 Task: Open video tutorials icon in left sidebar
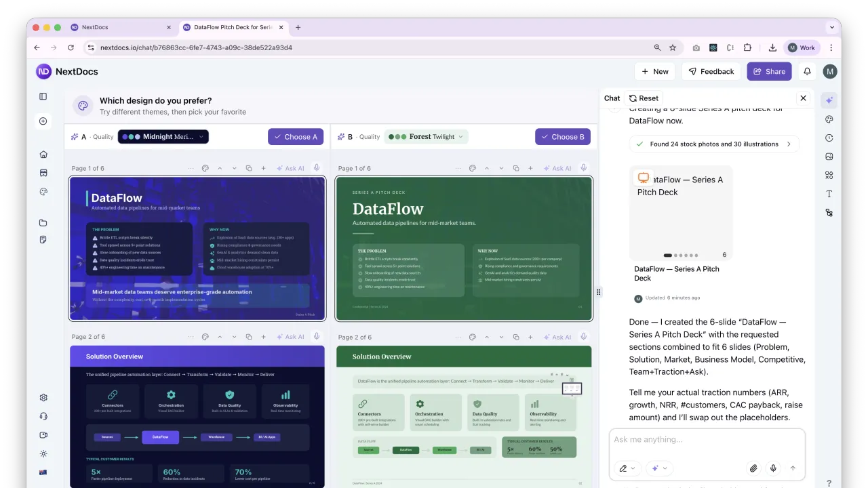tap(43, 435)
